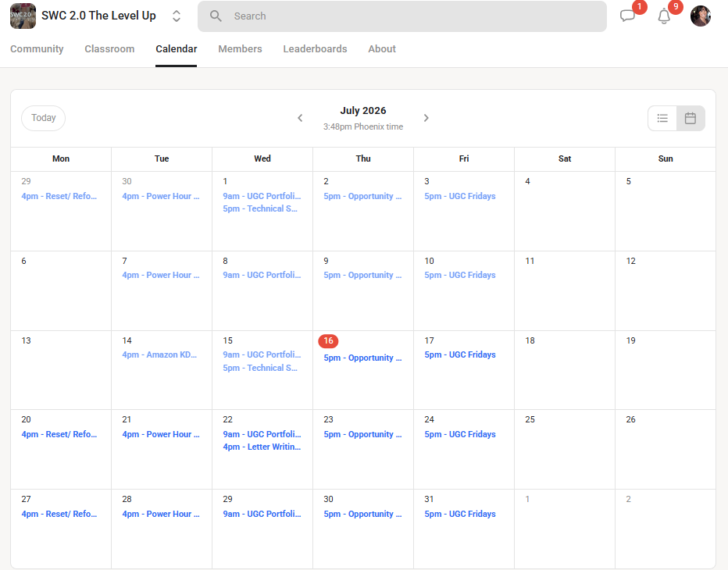Open the chat messages icon

pyautogui.click(x=627, y=16)
